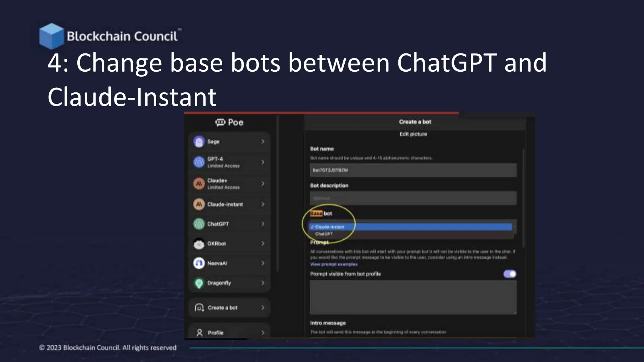
Task: Click the form's vertical scrollbar
Action: pos(524,198)
